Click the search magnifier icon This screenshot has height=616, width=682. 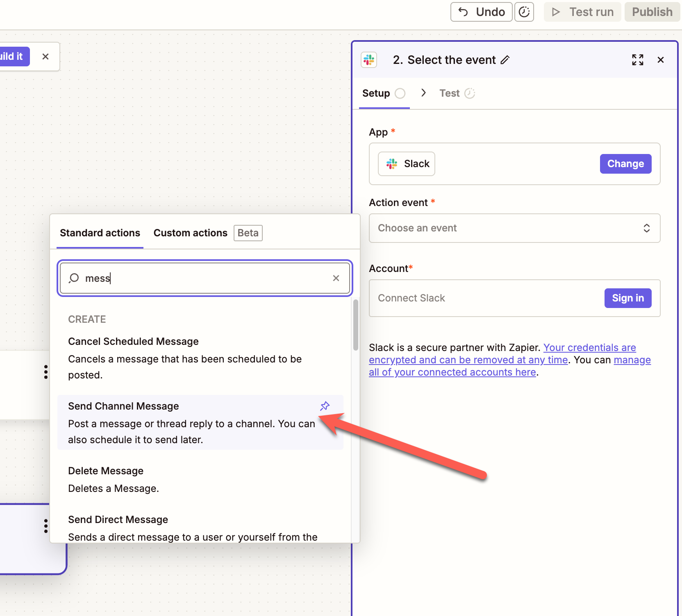click(x=74, y=278)
